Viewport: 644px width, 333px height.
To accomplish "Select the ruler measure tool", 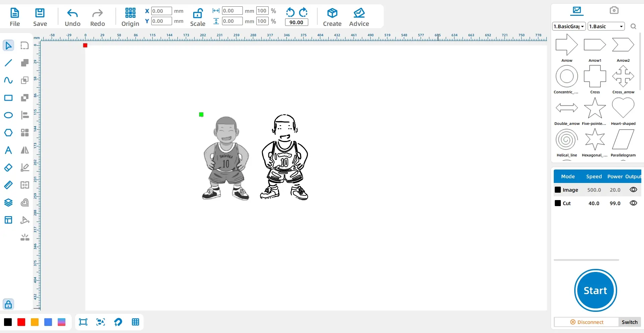I will [x=8, y=185].
